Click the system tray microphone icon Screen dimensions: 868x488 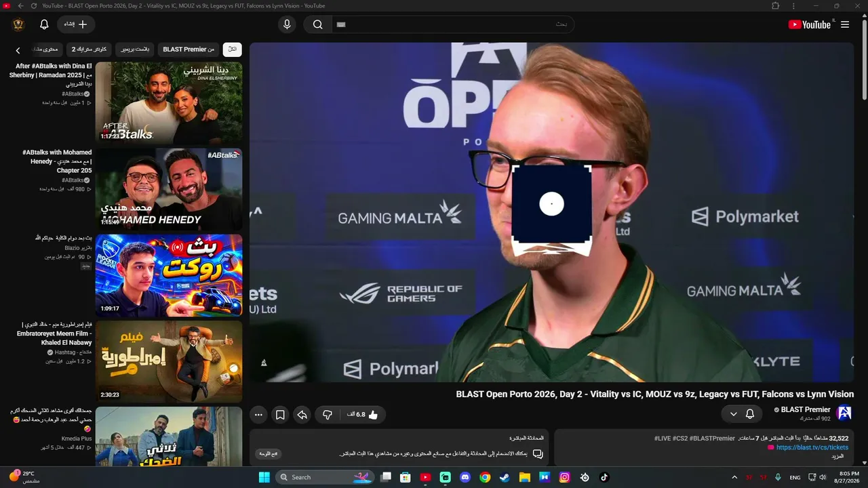778,477
